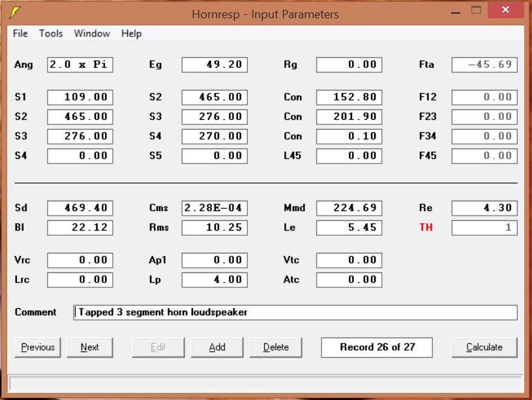532x400 pixels.
Task: Click the S4 field with 270.00
Action: [214, 136]
